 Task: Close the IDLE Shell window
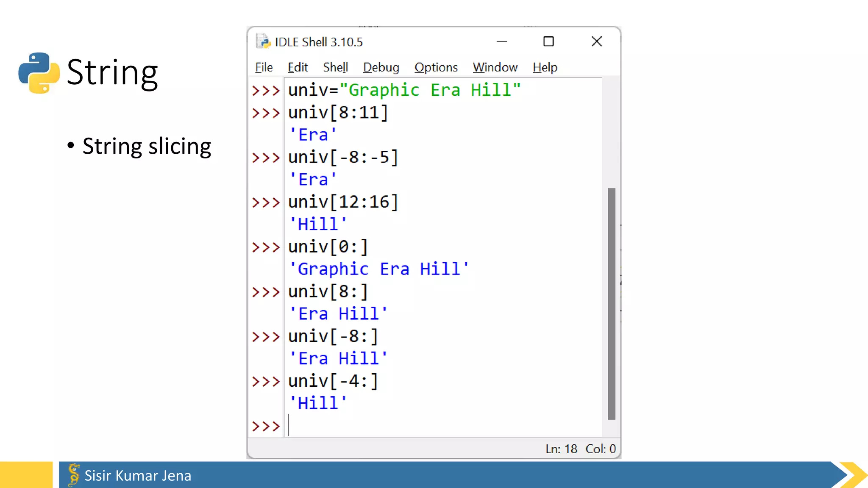coord(596,42)
